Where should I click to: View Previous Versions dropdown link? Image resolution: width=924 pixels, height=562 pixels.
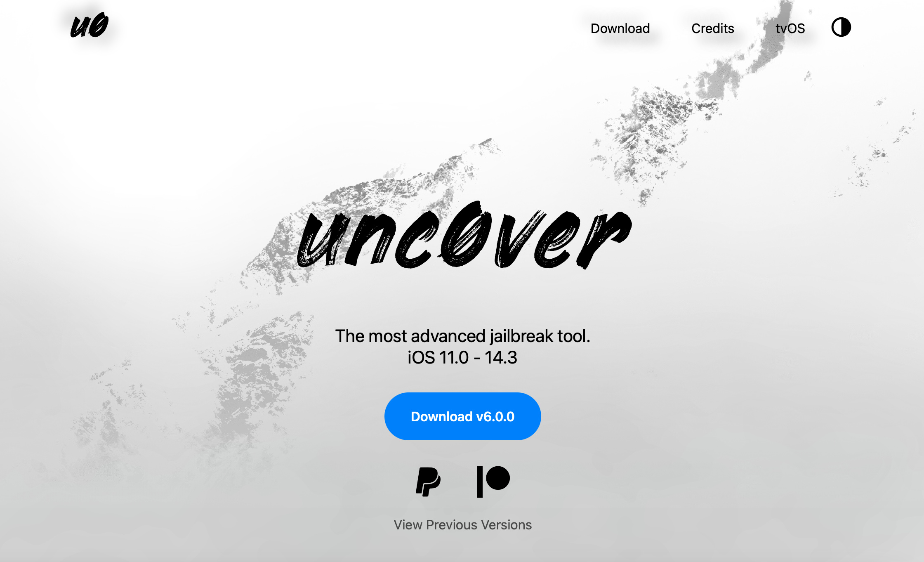click(462, 525)
